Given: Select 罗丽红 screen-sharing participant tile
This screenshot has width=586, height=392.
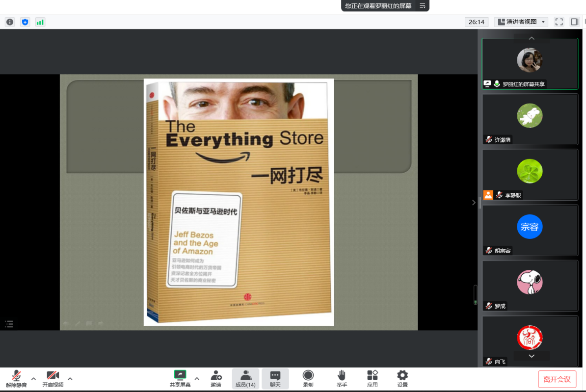Looking at the screenshot, I should click(x=530, y=63).
